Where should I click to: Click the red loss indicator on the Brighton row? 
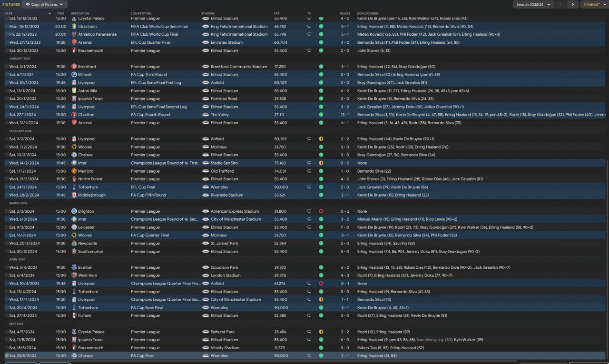321,211
